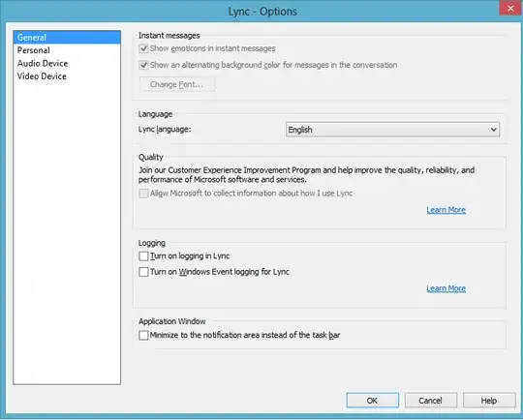This screenshot has width=523, height=420.
Task: Open Learn More link under Logging
Action: click(x=446, y=288)
